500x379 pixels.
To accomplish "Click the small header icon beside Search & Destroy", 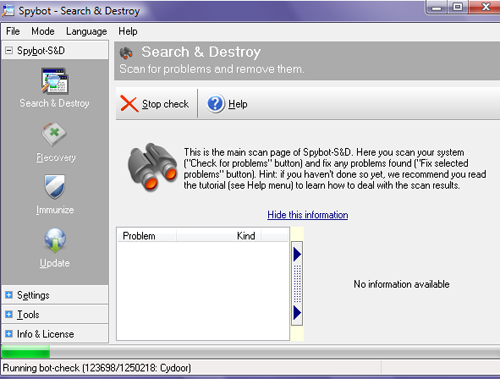I will 126,53.
